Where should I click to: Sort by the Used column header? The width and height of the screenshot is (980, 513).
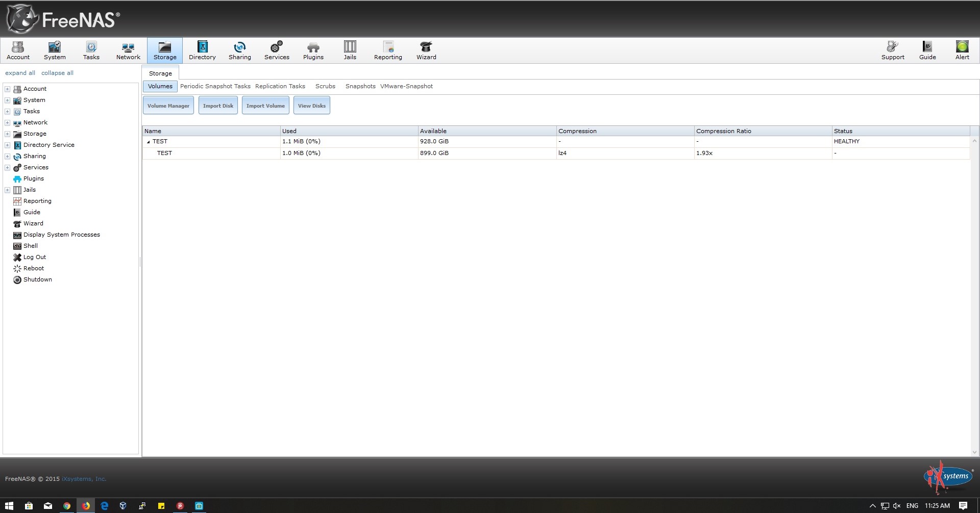349,131
